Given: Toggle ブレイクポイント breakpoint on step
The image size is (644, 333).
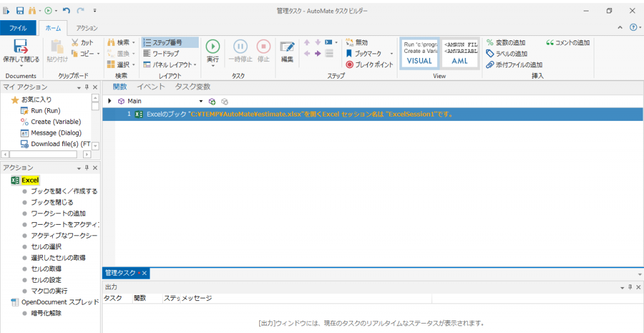Looking at the screenshot, I should click(370, 65).
